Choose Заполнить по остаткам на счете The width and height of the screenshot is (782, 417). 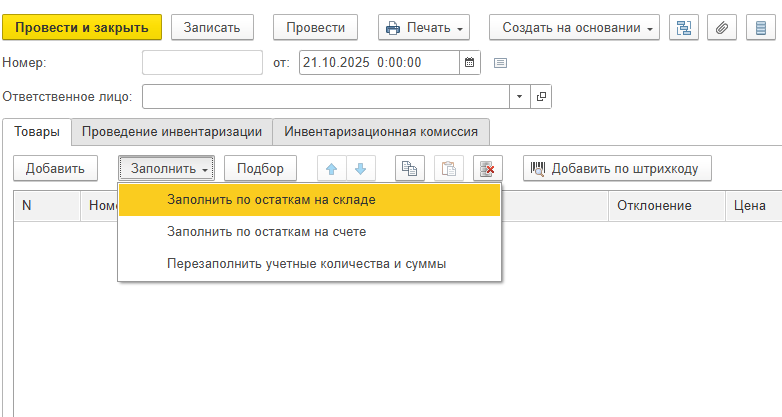point(266,232)
